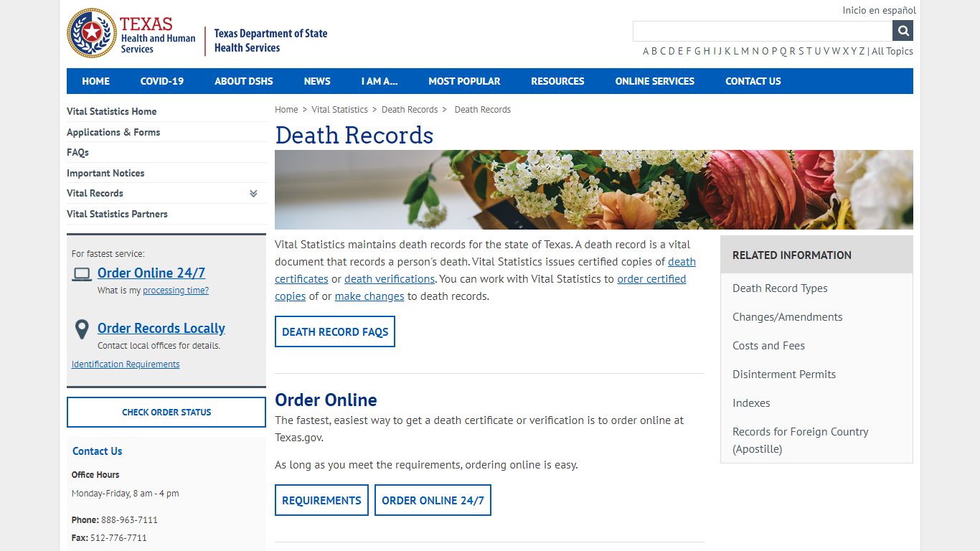Open the Inicio en español link

pyautogui.click(x=878, y=10)
